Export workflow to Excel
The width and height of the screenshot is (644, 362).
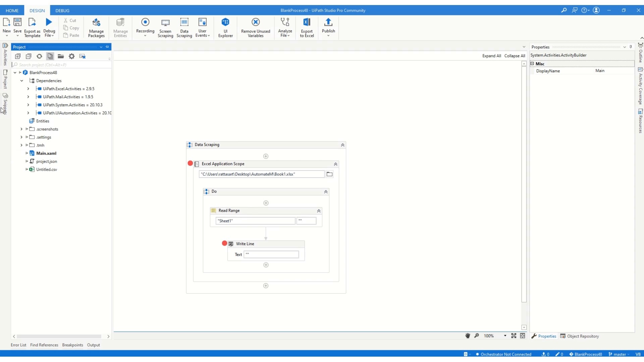[x=307, y=27]
